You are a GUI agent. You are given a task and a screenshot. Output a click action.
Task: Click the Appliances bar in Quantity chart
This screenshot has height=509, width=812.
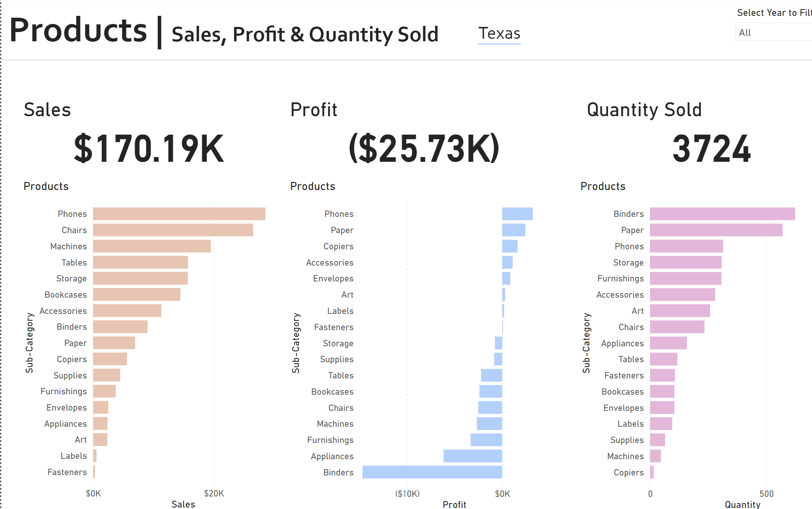668,343
